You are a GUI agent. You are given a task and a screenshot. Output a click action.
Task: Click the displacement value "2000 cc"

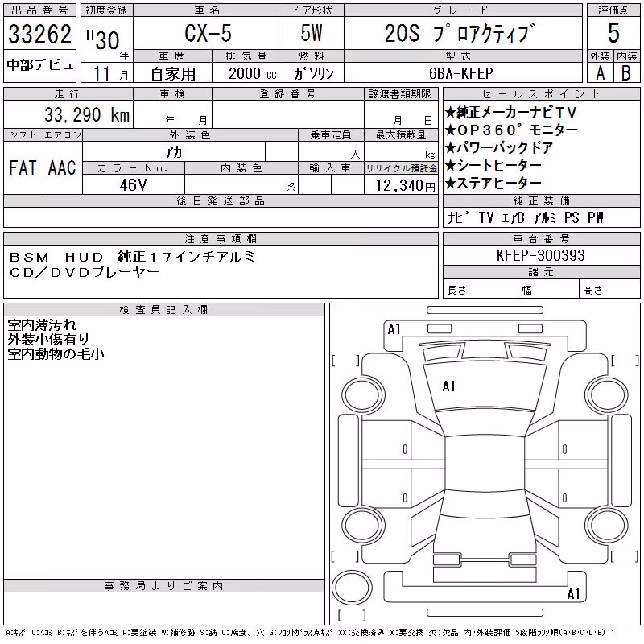[253, 74]
